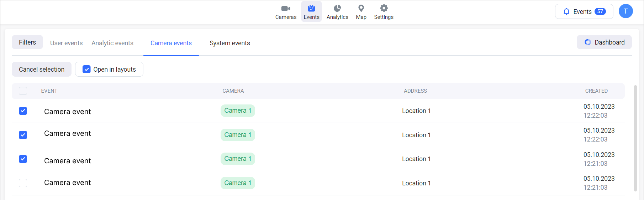Click the CREATED column header

click(x=596, y=91)
